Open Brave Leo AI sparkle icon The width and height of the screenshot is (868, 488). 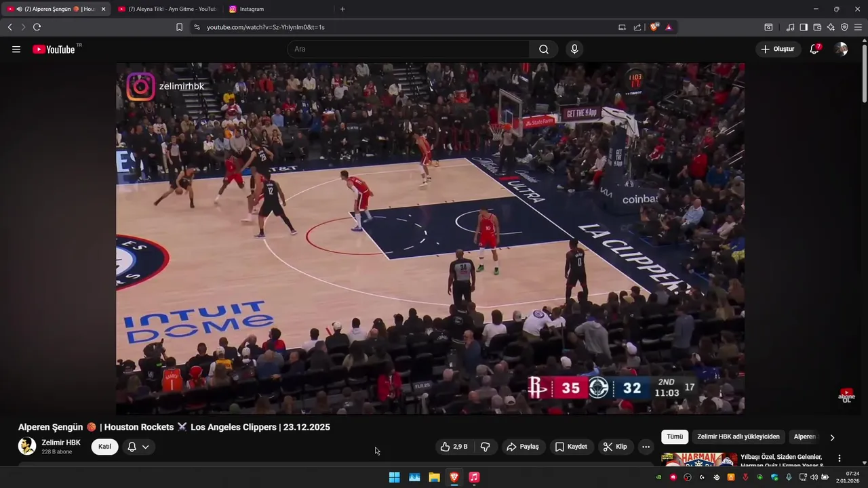(831, 27)
